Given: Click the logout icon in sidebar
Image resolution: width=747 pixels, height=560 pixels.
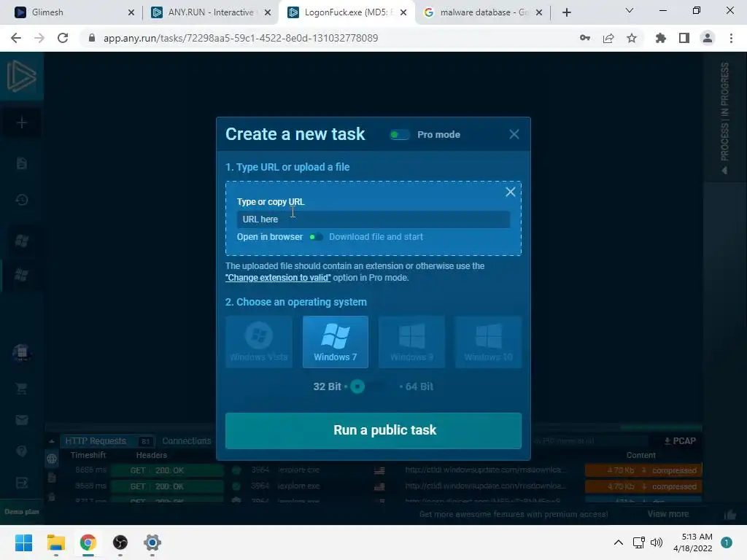Looking at the screenshot, I should click(x=21, y=483).
